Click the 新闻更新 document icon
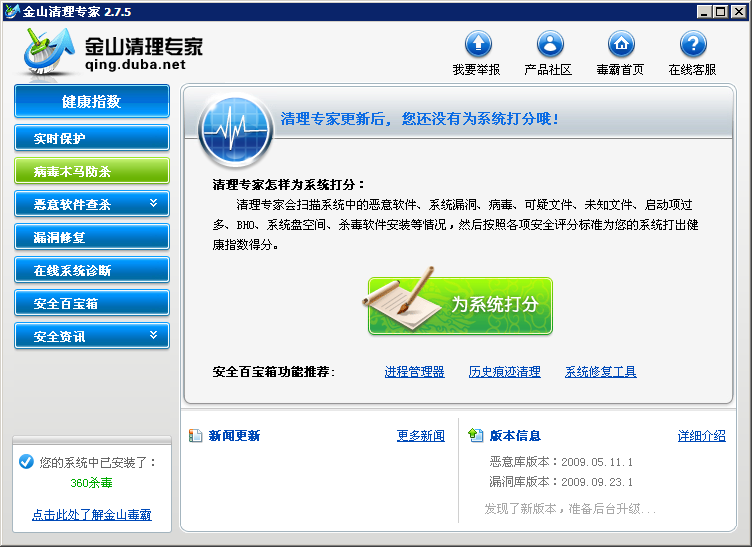Viewport: 752px width, 547px height. (195, 435)
